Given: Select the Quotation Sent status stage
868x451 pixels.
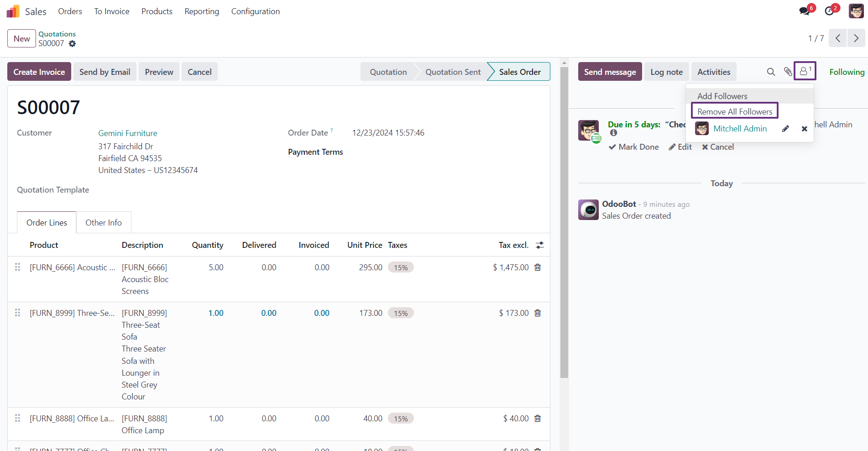Looking at the screenshot, I should click(x=453, y=72).
